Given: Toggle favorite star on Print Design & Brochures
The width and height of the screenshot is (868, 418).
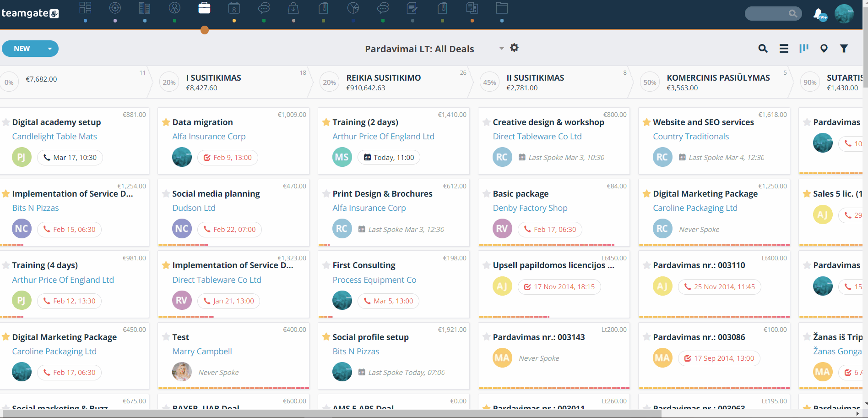Looking at the screenshot, I should coord(326,193).
